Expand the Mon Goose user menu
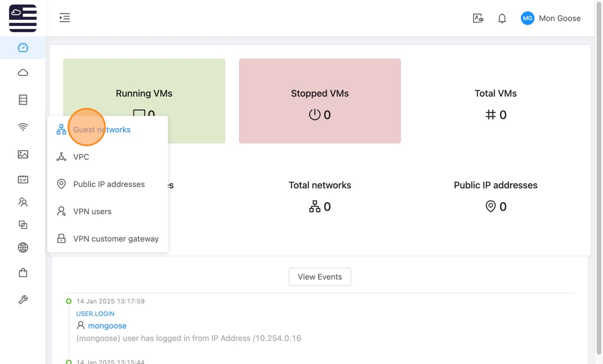Screen dimensions: 603x364 pyautogui.click(x=551, y=18)
